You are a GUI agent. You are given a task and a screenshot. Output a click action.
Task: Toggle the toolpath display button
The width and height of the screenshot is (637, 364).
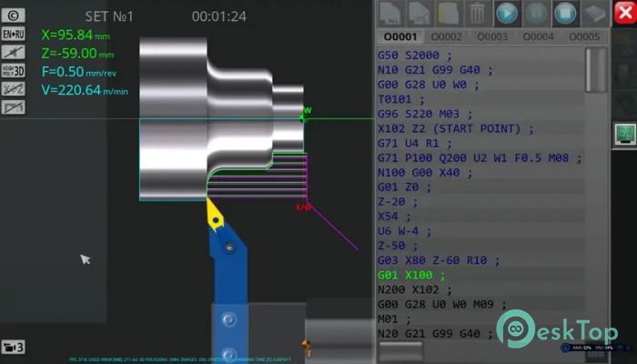click(x=13, y=107)
